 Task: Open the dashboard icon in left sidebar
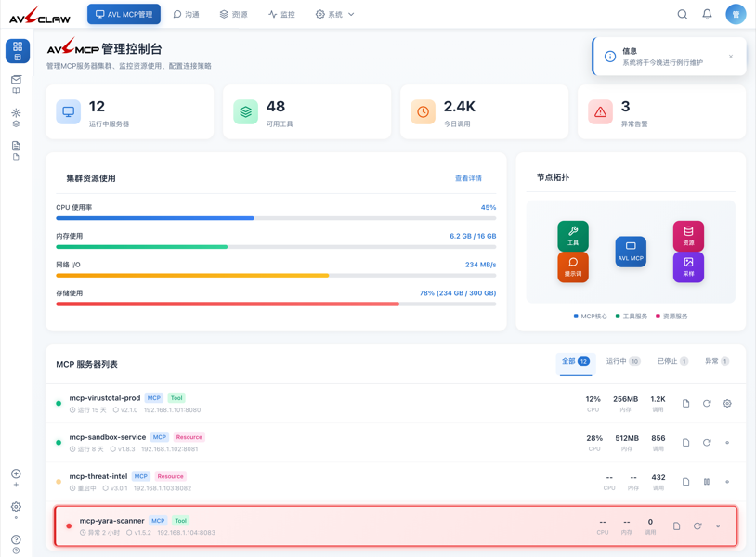pyautogui.click(x=18, y=51)
